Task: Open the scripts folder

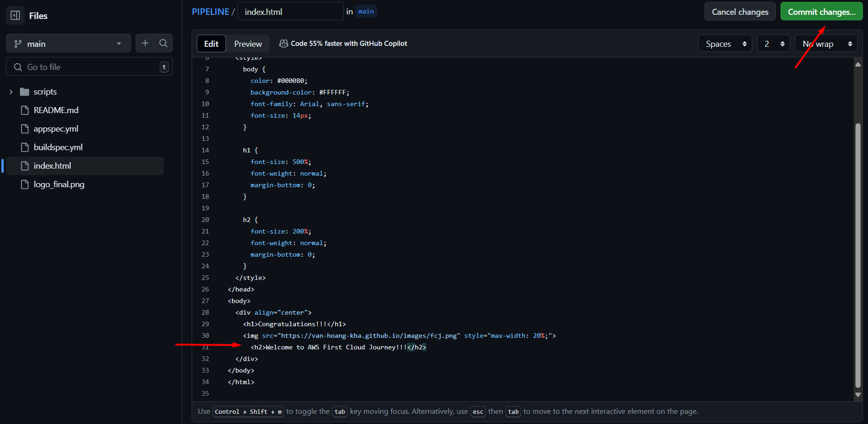Action: (45, 92)
